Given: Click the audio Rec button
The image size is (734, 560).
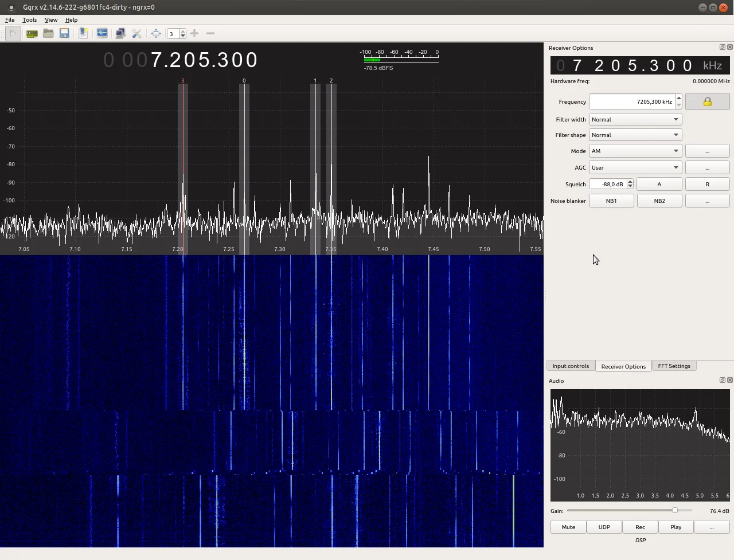Looking at the screenshot, I should click(640, 527).
